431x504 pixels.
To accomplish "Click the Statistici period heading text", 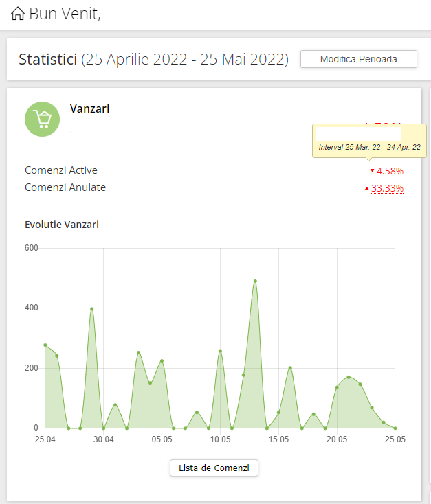I will tap(153, 59).
